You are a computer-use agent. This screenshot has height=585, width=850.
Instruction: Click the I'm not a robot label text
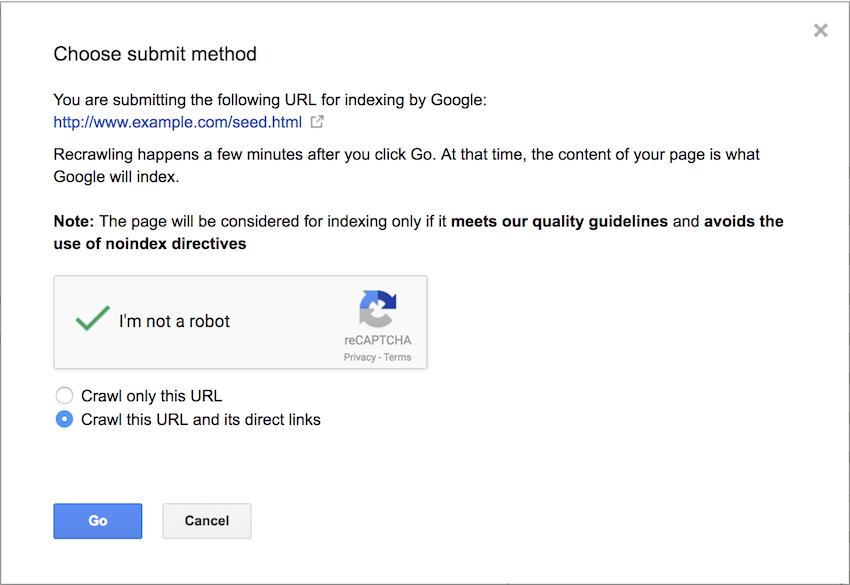pos(174,321)
